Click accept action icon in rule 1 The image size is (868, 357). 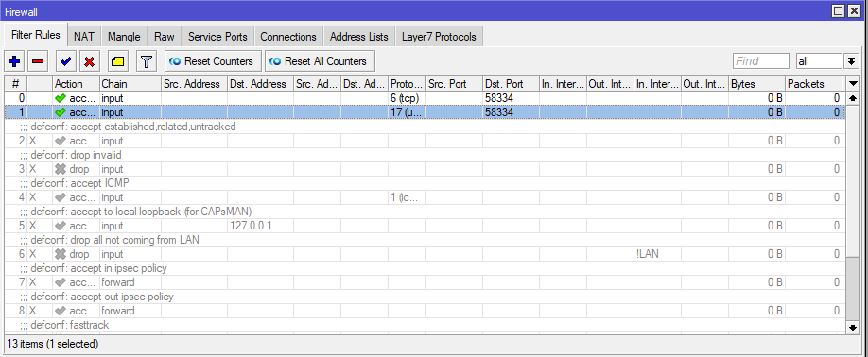[x=61, y=112]
